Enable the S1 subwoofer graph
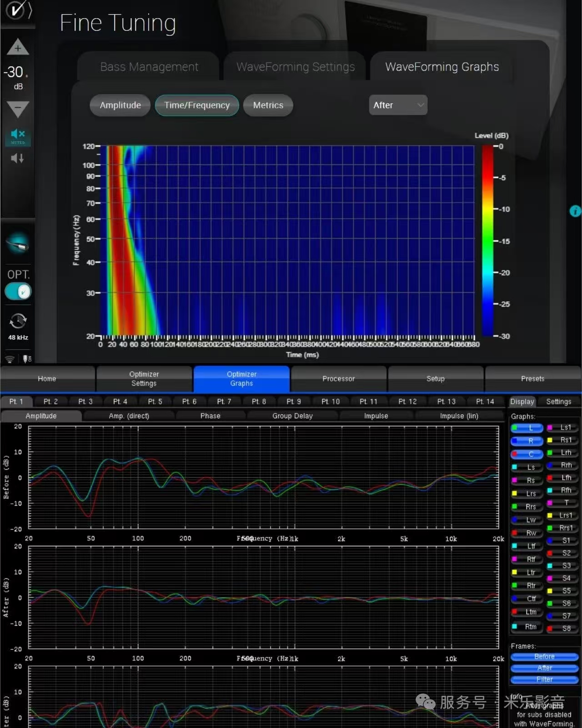This screenshot has height=728, width=582. (x=562, y=541)
